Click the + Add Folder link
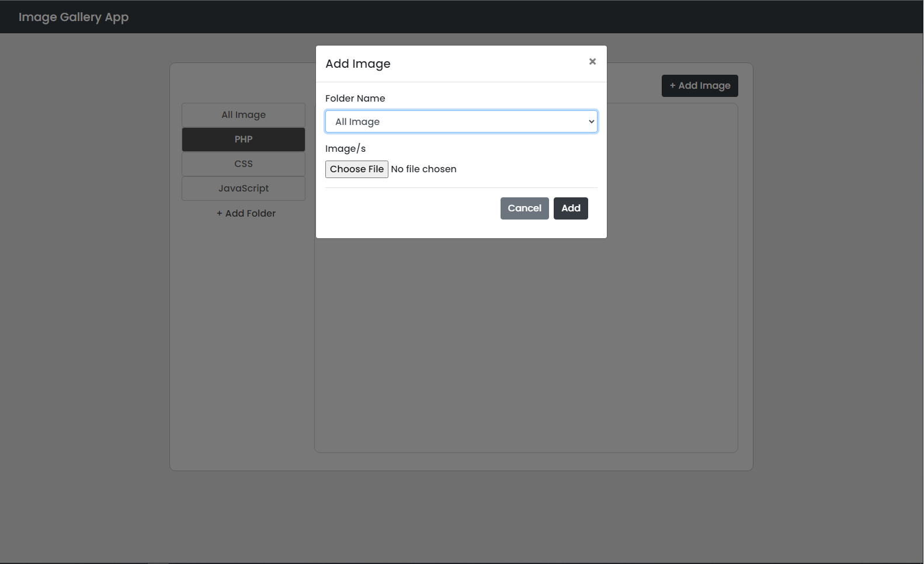Image resolution: width=924 pixels, height=564 pixels. (x=246, y=214)
